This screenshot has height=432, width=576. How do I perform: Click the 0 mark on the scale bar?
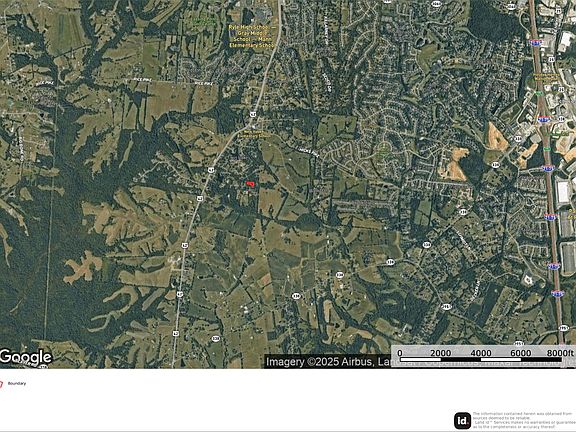click(x=400, y=353)
